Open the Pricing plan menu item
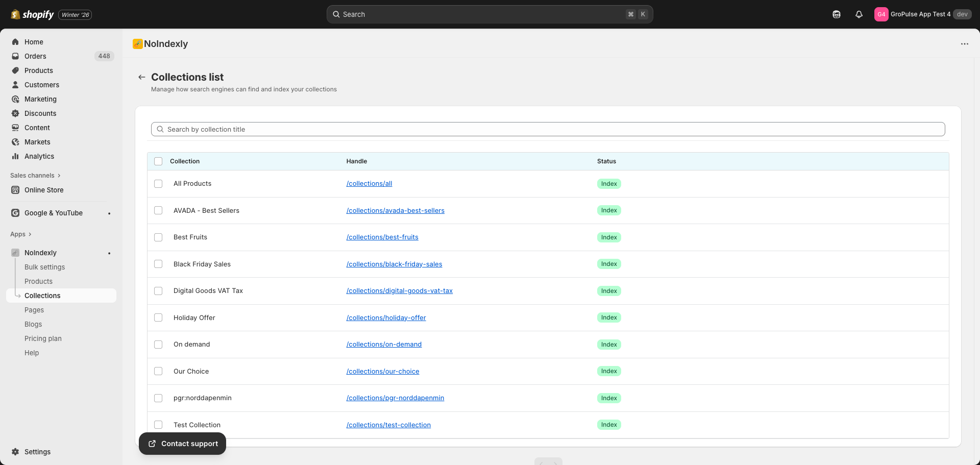The image size is (980, 465). tap(43, 338)
